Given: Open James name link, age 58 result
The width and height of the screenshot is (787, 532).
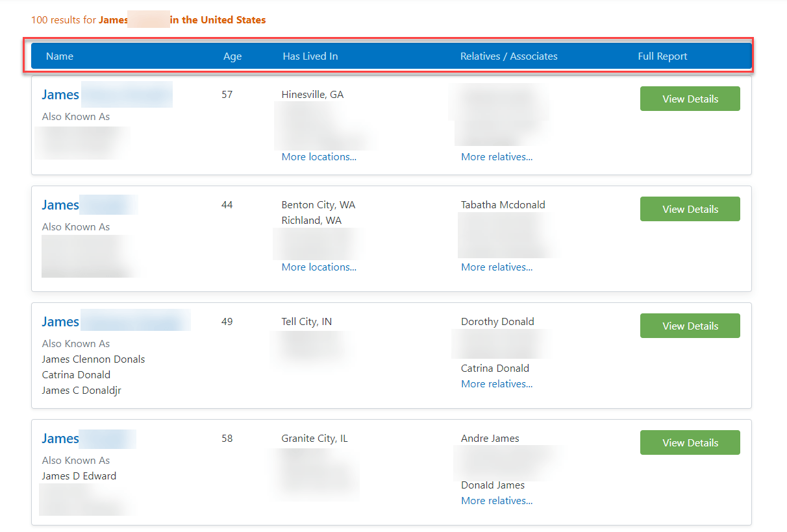Looking at the screenshot, I should click(x=60, y=439).
